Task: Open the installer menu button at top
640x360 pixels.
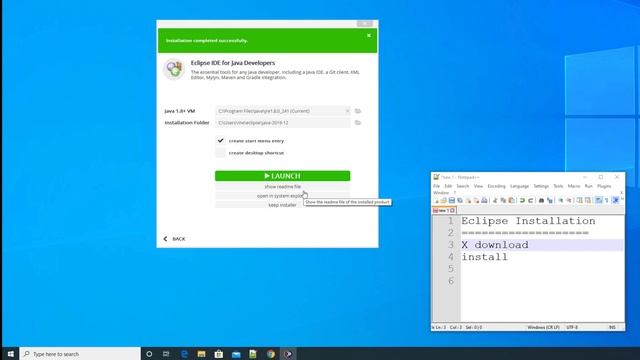Action: point(364,24)
